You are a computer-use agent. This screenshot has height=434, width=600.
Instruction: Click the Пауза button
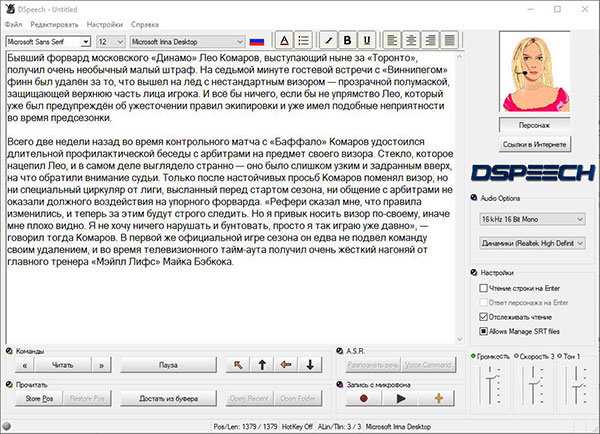point(168,365)
